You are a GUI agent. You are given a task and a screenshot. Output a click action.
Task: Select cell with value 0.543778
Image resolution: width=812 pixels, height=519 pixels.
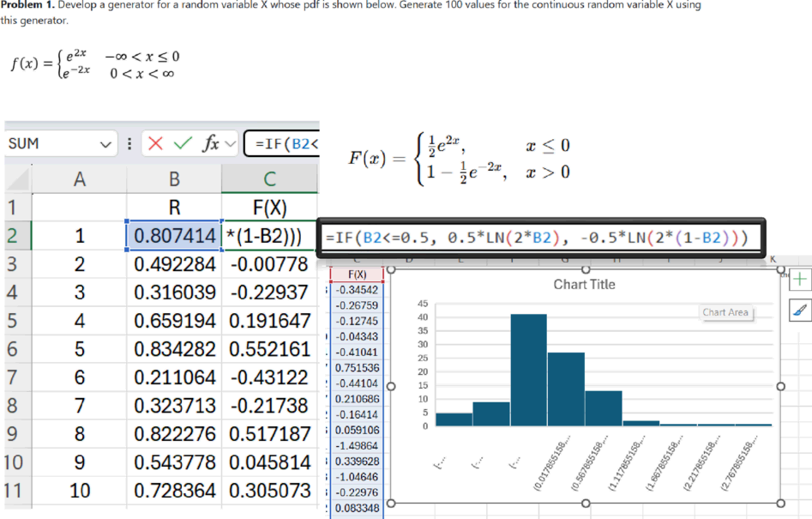174,462
